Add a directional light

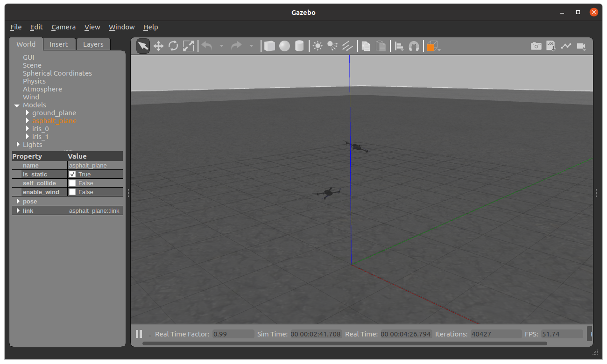[x=347, y=46]
